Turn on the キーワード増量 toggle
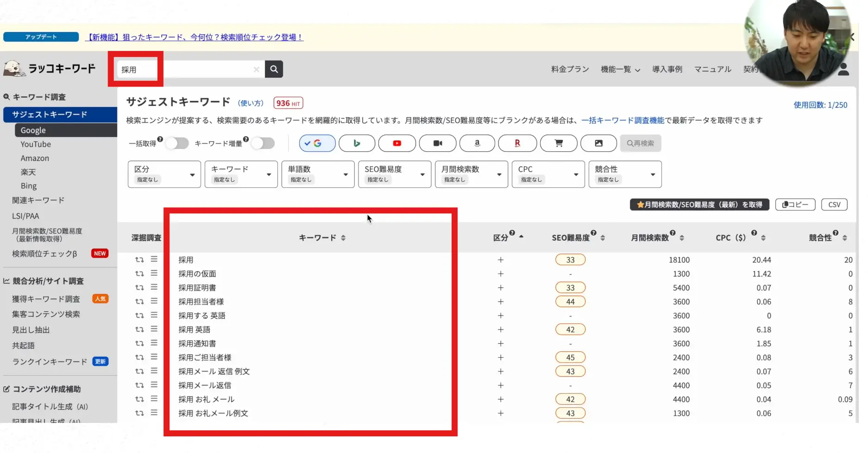 tap(263, 143)
